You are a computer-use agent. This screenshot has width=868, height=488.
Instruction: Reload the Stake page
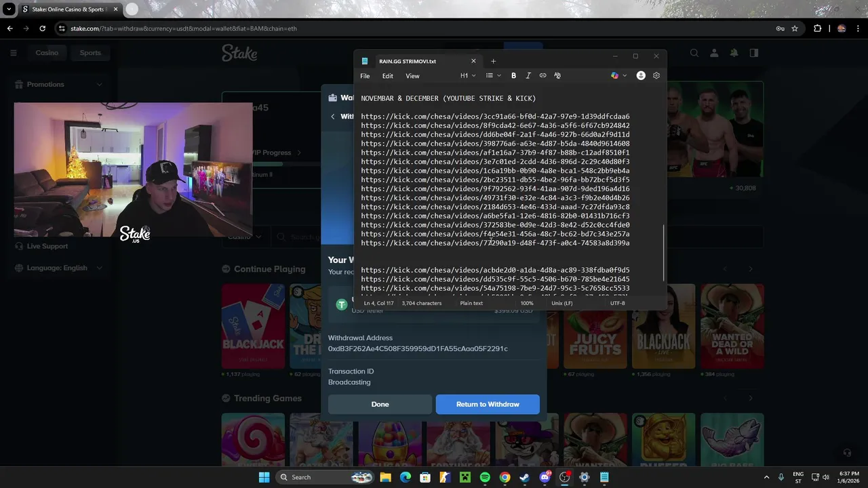point(42,28)
